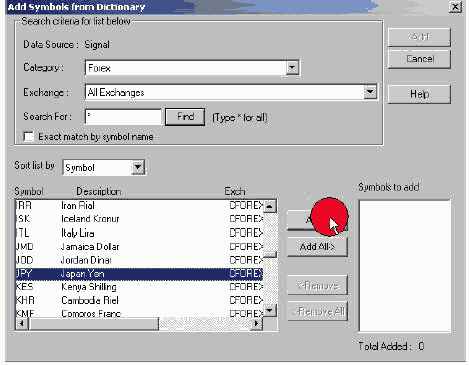Open Help for this dialog
The image size is (469, 365).
(x=419, y=94)
